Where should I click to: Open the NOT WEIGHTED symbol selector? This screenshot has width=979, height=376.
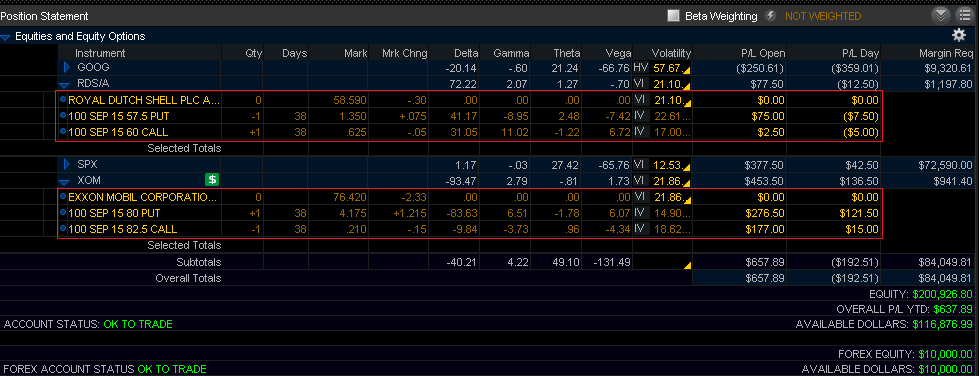(823, 16)
